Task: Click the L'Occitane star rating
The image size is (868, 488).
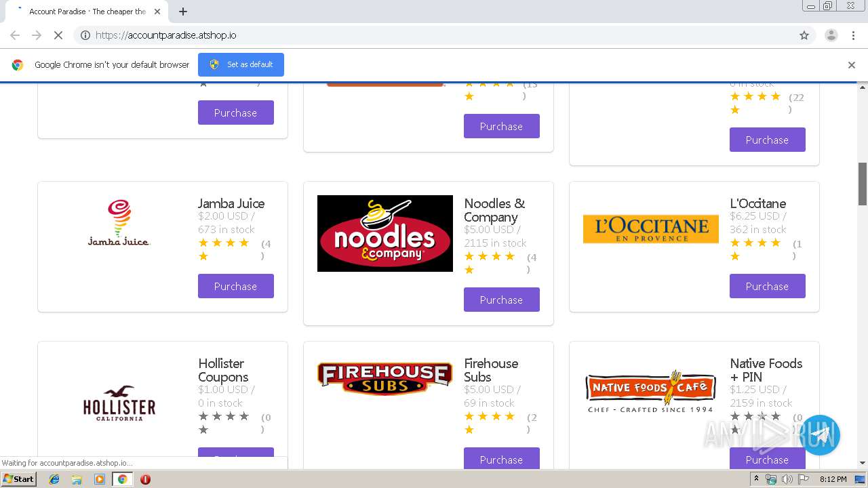Action: [x=755, y=249]
